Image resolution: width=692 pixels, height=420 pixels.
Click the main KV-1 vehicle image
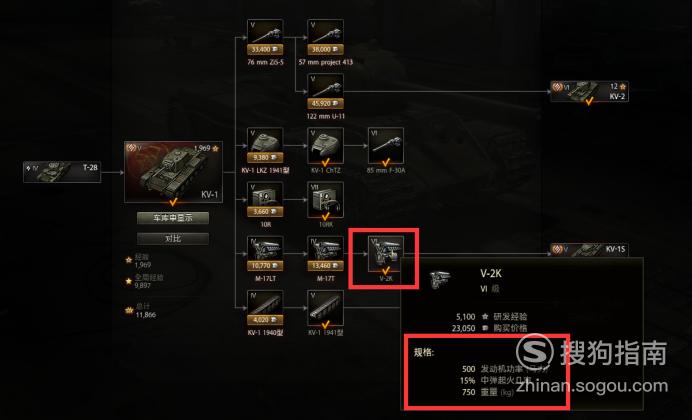[173, 172]
